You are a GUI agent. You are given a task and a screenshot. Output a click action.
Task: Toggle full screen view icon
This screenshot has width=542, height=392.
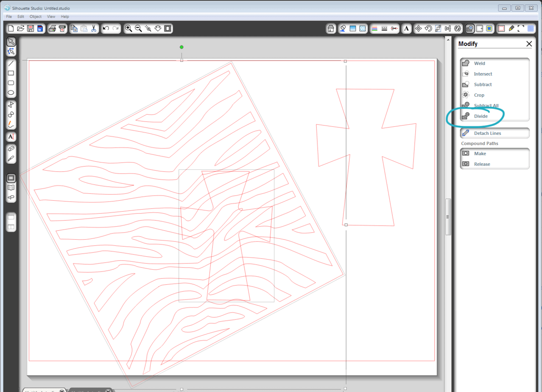click(521, 28)
